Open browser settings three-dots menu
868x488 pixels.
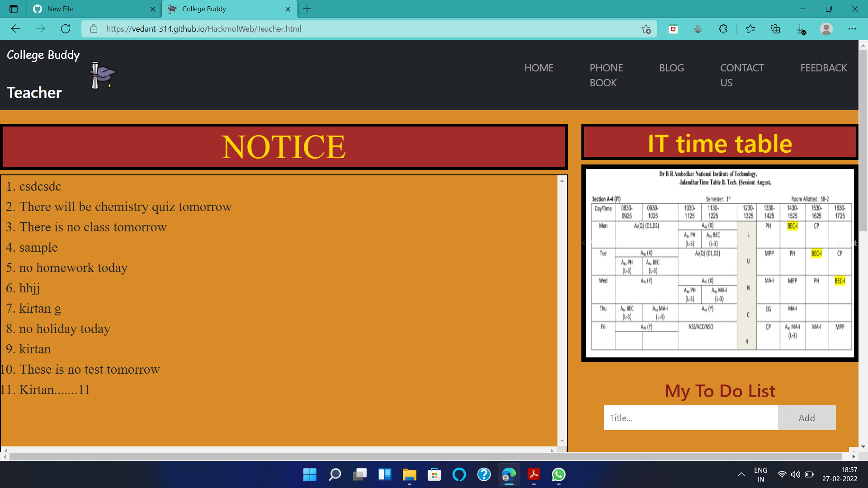click(852, 29)
